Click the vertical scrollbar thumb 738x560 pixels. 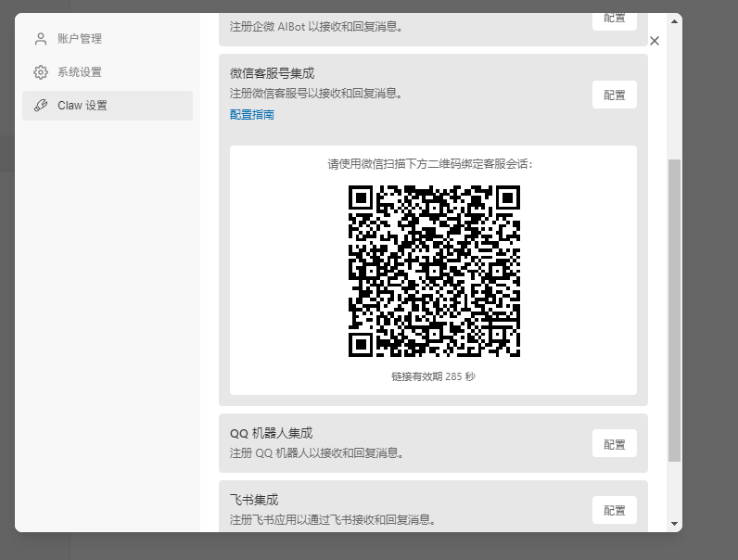(x=674, y=311)
